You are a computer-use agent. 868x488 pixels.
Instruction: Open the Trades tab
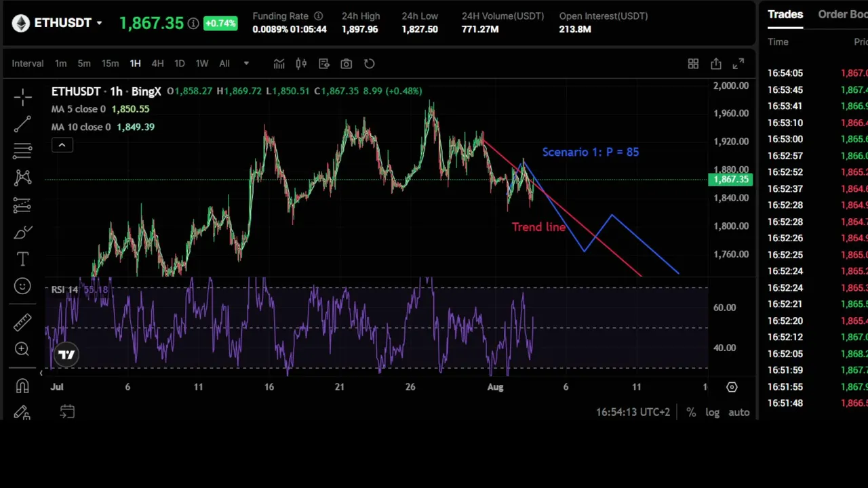(x=785, y=14)
